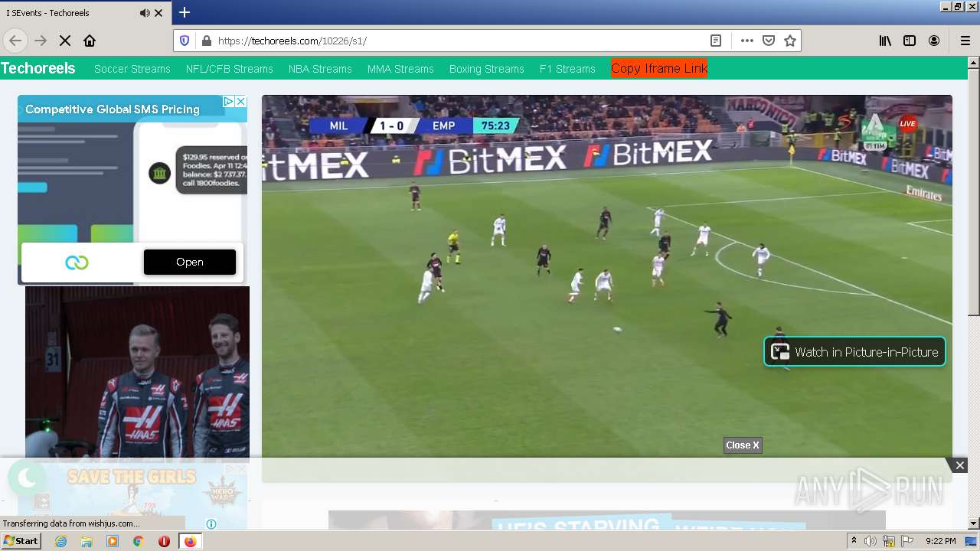Launch Internet Explorer from taskbar
This screenshot has width=980, height=551.
click(x=61, y=541)
